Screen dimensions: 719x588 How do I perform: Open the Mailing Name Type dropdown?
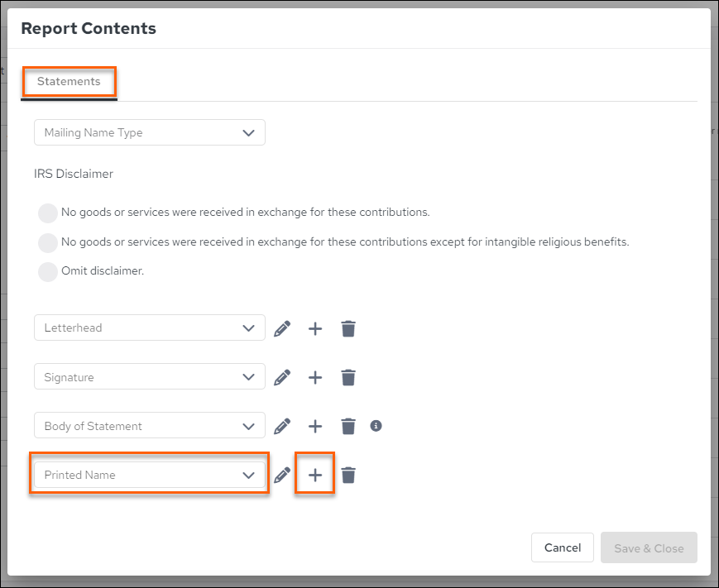pyautogui.click(x=150, y=132)
